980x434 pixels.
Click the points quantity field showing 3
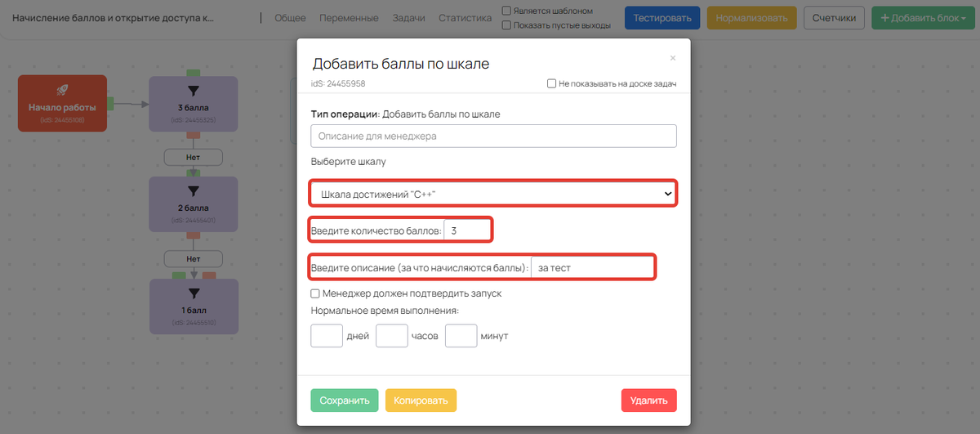click(x=468, y=231)
